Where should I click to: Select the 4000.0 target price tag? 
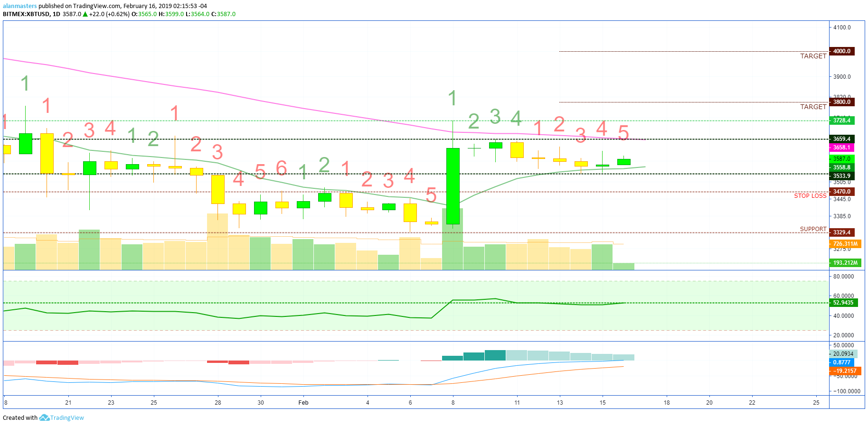tap(842, 51)
